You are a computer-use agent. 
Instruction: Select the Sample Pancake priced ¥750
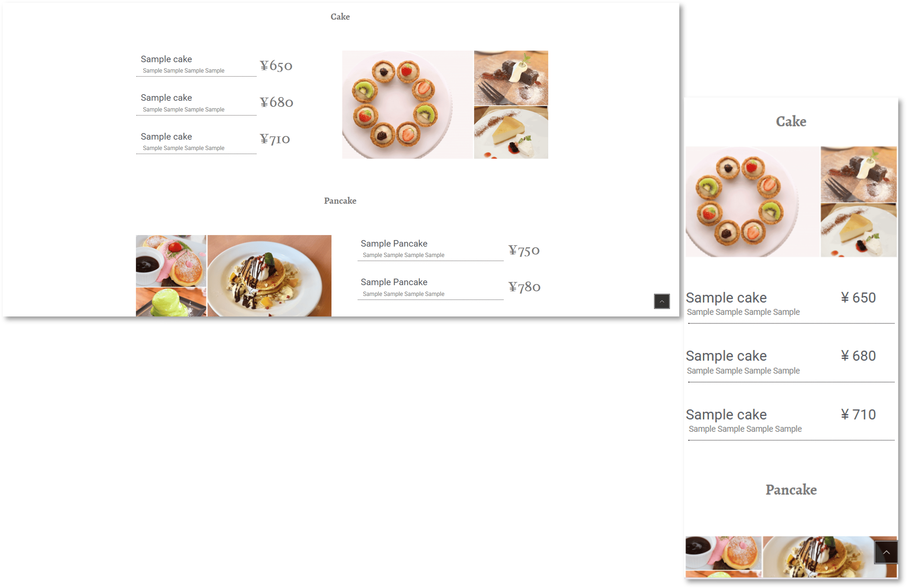pos(449,249)
